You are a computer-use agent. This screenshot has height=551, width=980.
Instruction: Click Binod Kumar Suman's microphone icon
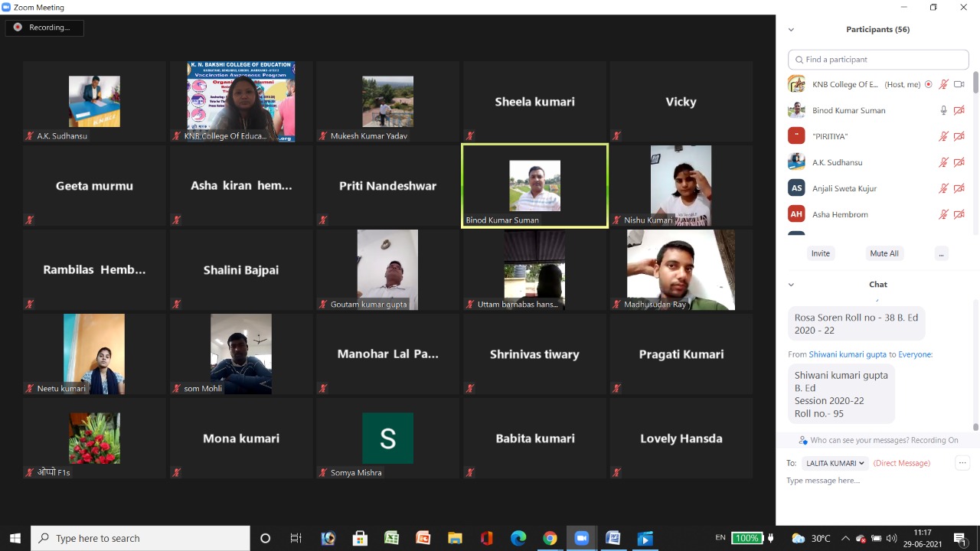coord(944,110)
